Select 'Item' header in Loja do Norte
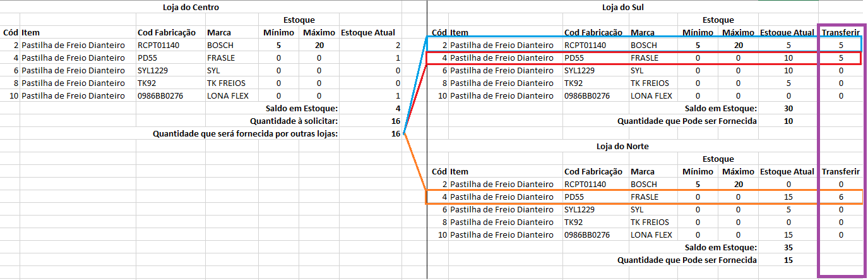This screenshot has width=868, height=280. pos(459,171)
